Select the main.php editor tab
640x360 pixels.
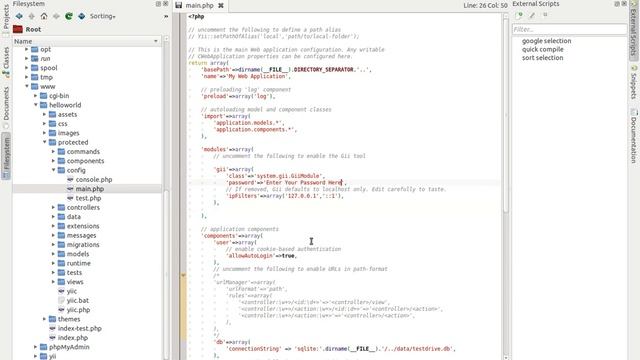point(200,6)
